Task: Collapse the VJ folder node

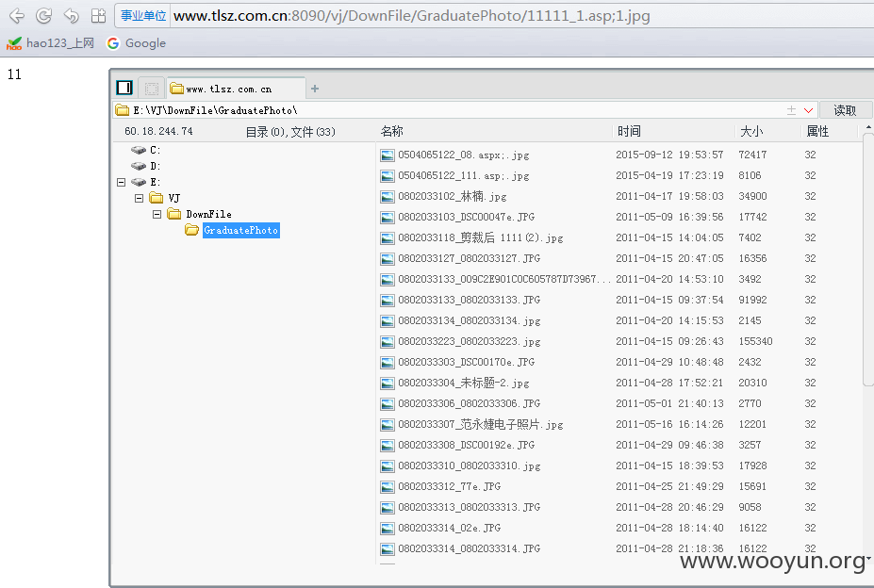Action: [139, 199]
